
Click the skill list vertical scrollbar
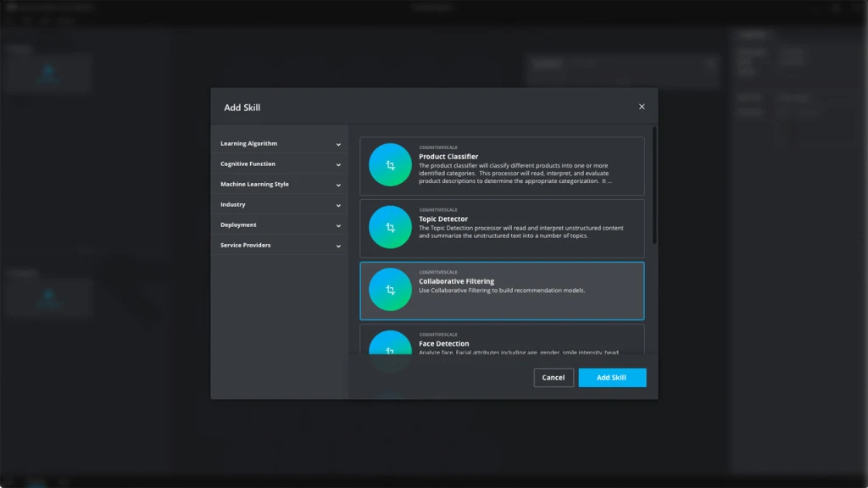click(654, 186)
